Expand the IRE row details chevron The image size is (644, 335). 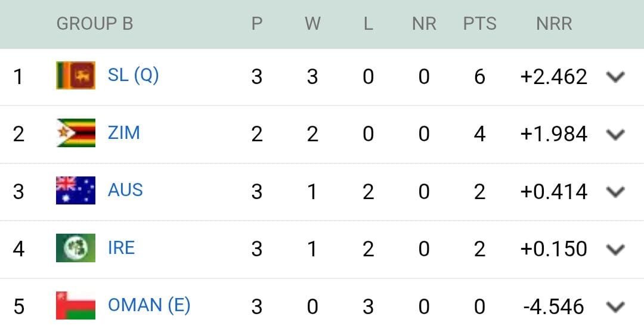pos(615,249)
